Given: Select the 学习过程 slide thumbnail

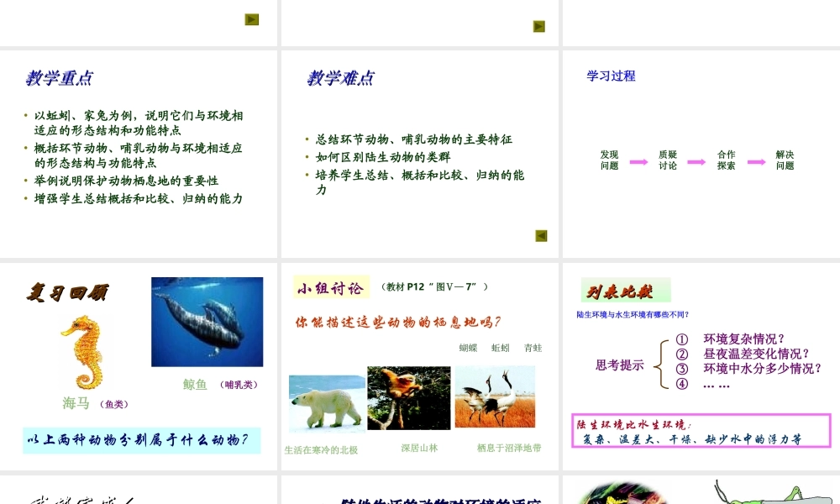Looking at the screenshot, I should point(701,154).
